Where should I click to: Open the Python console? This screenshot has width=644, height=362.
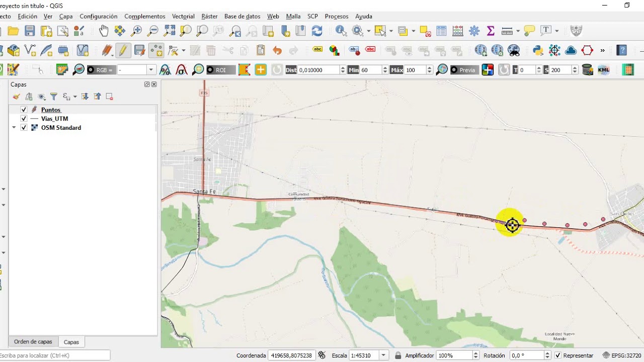538,50
